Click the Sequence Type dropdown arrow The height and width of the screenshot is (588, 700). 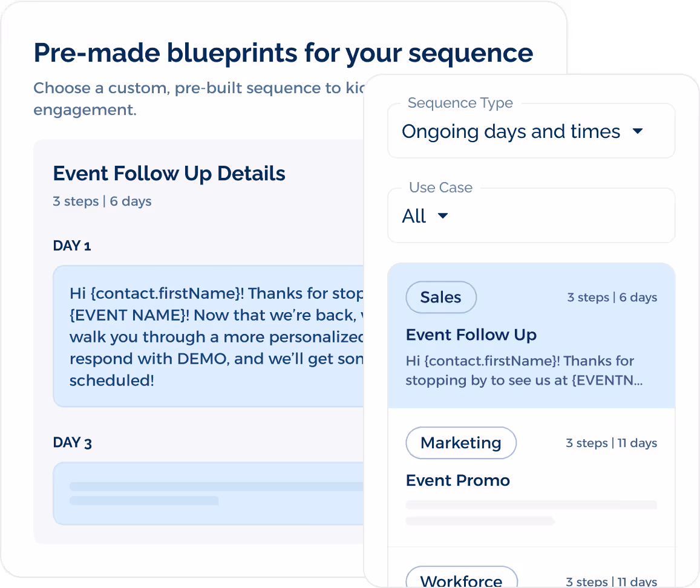[638, 131]
